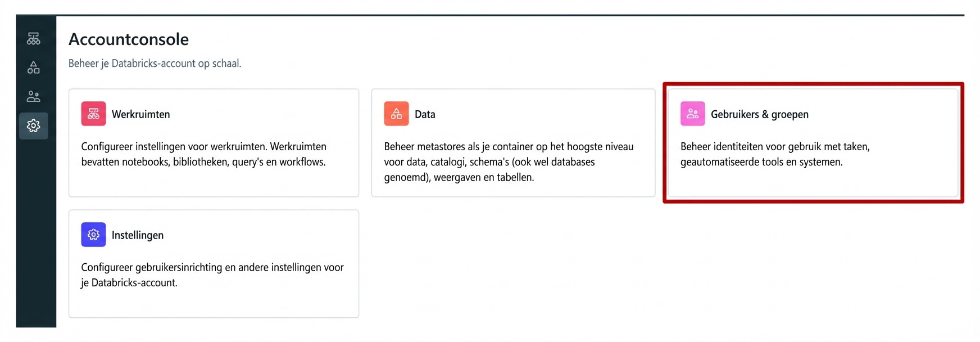Navigate using the users entry in the sidebar
Screen dimensions: 980x342
click(x=34, y=96)
